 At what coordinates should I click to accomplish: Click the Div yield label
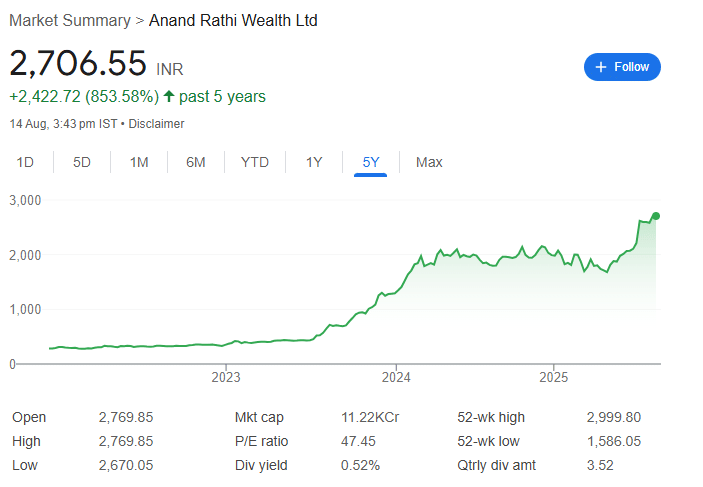[261, 465]
